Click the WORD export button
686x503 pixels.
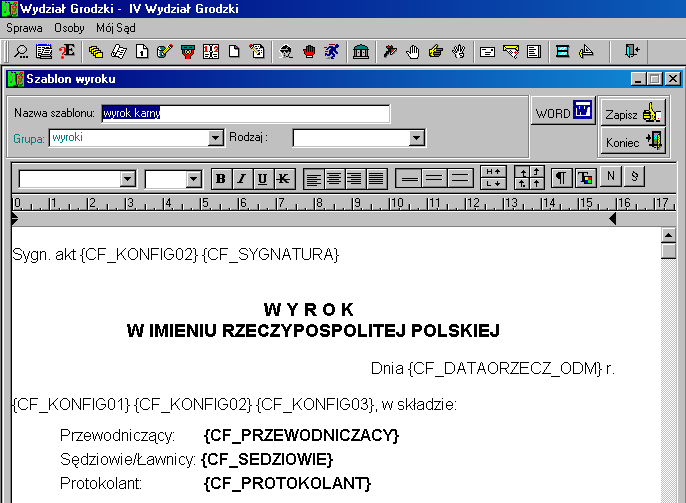point(564,111)
